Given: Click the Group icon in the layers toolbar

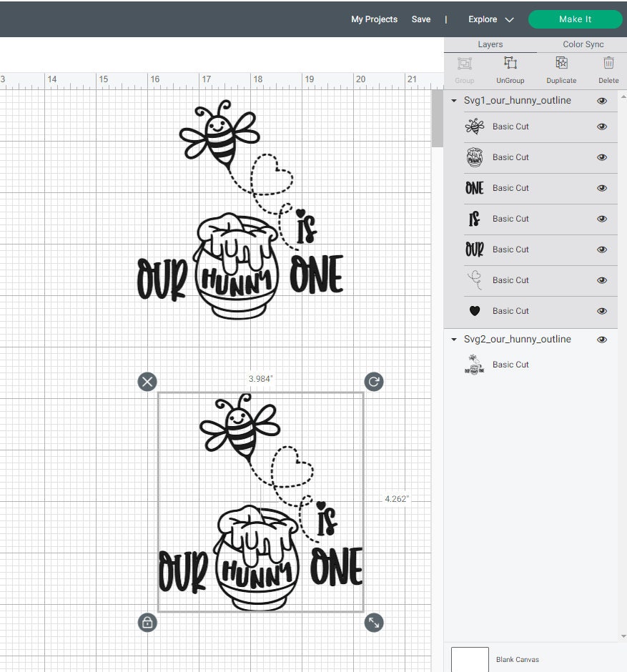Looking at the screenshot, I should coord(464,69).
